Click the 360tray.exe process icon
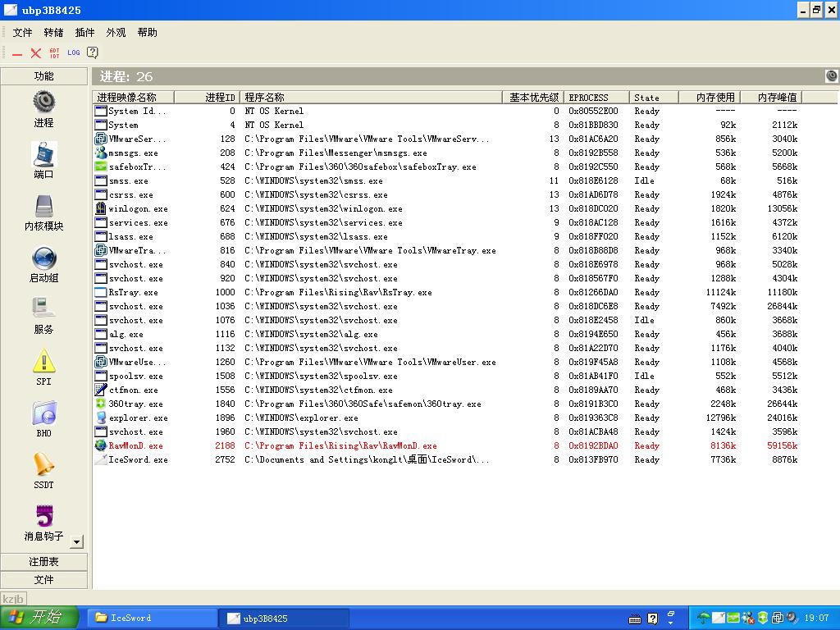The image size is (840, 630). click(x=100, y=404)
